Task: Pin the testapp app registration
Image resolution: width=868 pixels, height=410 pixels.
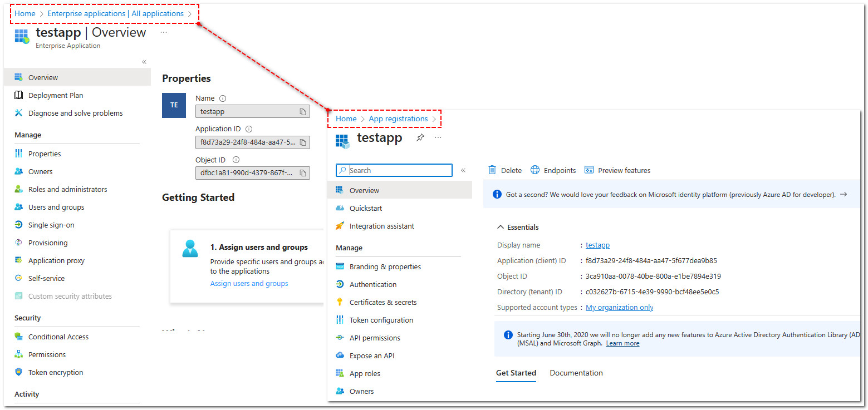Action: click(x=420, y=137)
